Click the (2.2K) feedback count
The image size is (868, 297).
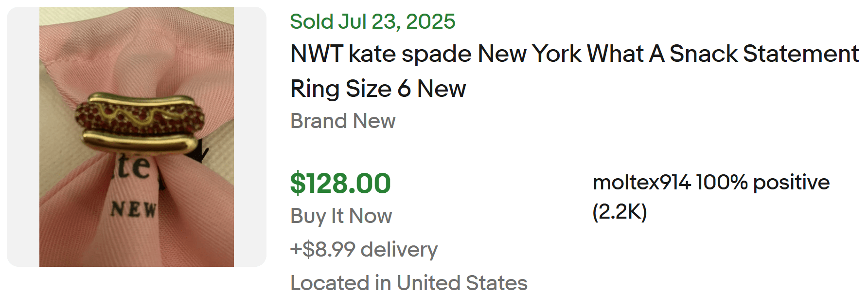620,212
